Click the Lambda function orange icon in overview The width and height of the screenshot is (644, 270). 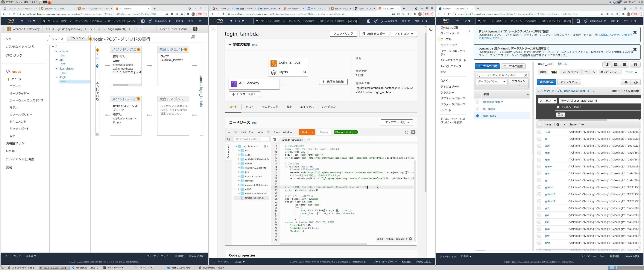tap(274, 63)
